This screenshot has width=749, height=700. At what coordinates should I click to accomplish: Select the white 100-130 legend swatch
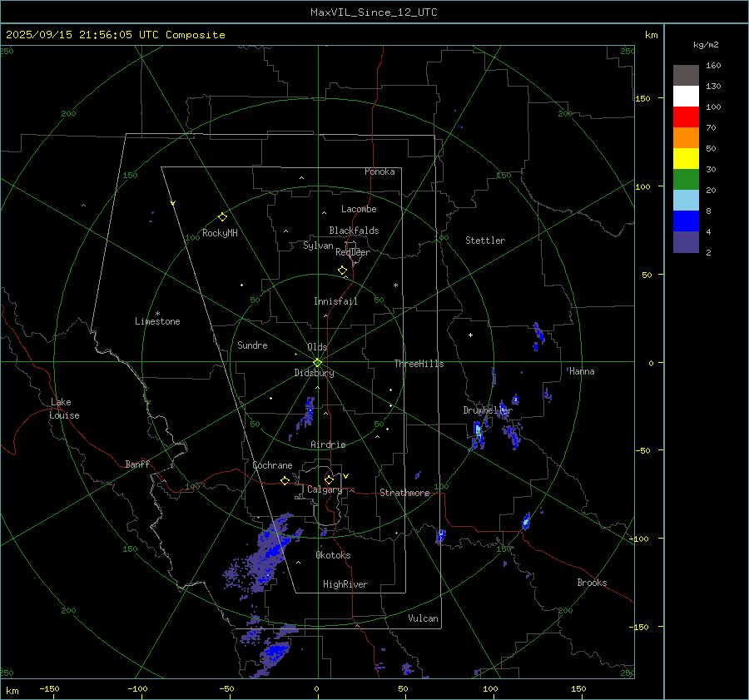pos(686,97)
